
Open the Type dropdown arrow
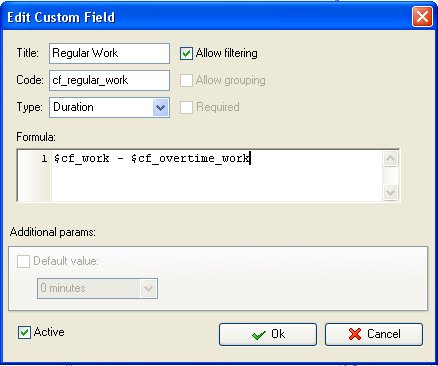(x=160, y=107)
